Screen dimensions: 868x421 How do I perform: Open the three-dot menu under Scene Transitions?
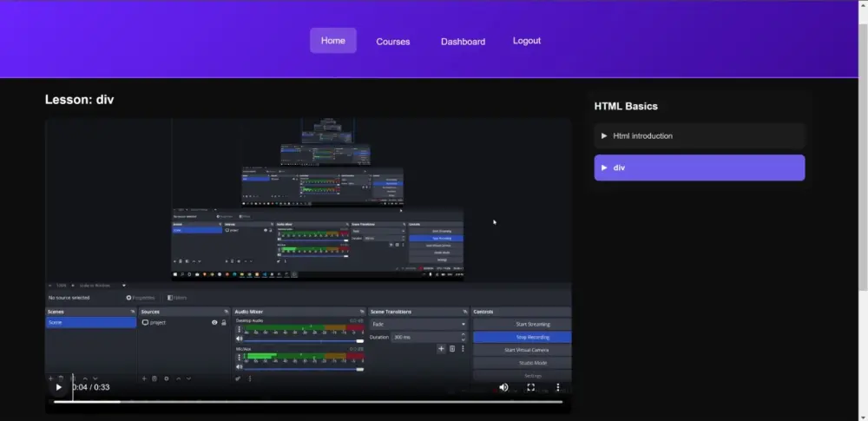(463, 348)
